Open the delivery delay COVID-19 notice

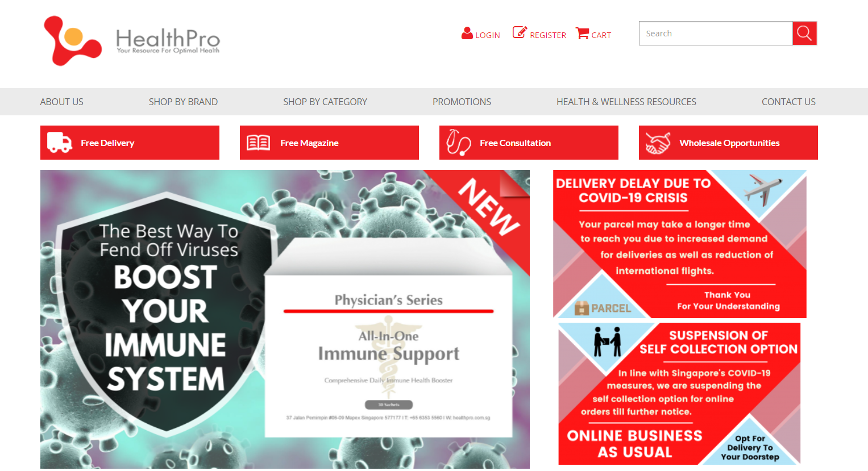click(680, 244)
